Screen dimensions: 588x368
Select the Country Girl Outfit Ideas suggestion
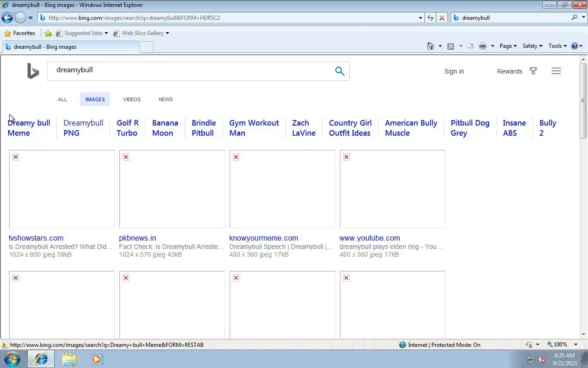coord(350,128)
